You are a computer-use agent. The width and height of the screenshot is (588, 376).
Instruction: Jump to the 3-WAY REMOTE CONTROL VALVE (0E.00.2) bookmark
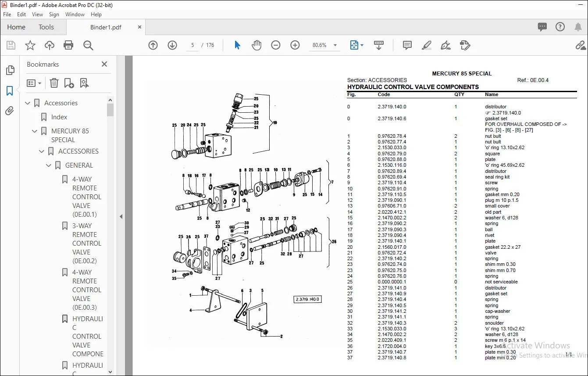coord(87,244)
